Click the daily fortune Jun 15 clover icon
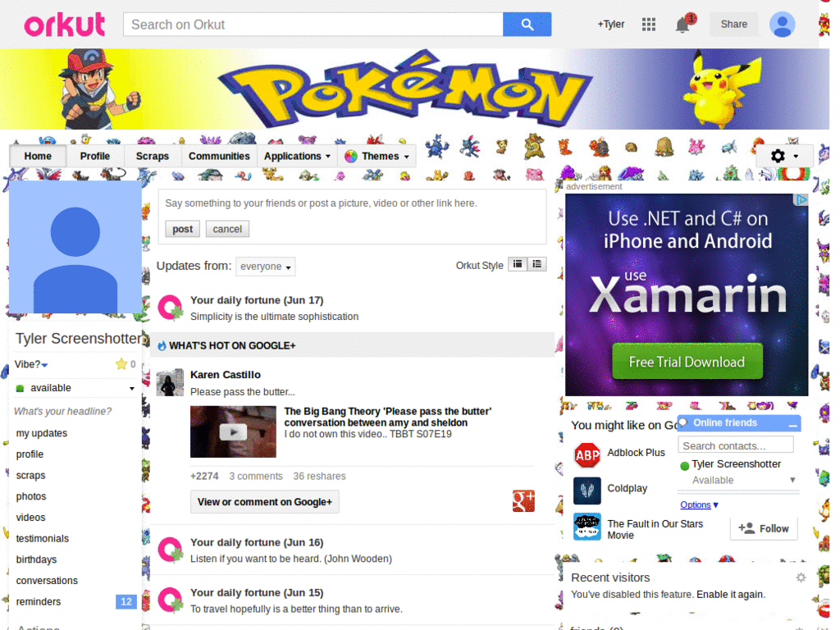840x630 pixels. pyautogui.click(x=171, y=600)
